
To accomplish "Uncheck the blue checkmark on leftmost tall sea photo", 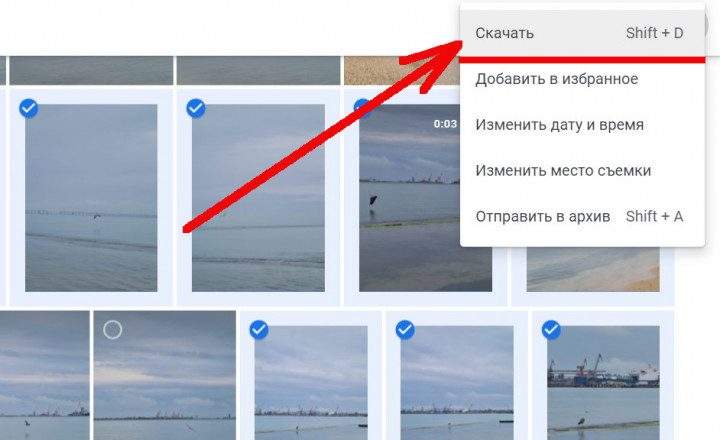I will point(28,108).
